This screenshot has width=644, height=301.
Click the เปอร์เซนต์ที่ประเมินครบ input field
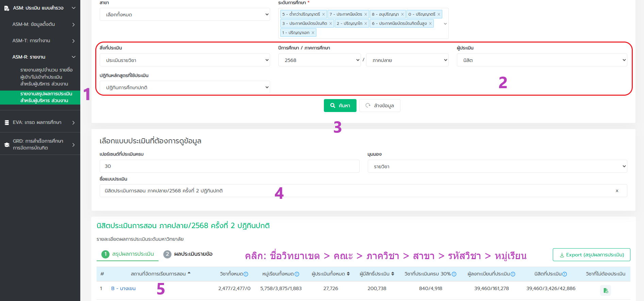tap(229, 166)
